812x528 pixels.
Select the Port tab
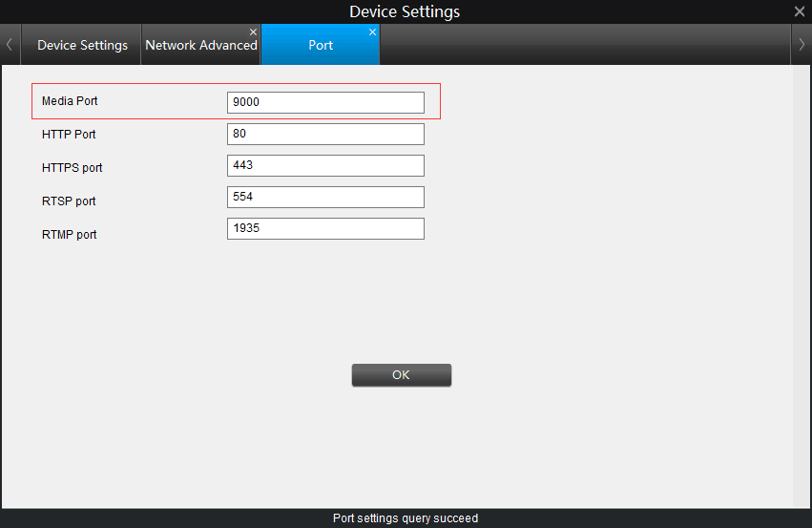pyautogui.click(x=321, y=45)
